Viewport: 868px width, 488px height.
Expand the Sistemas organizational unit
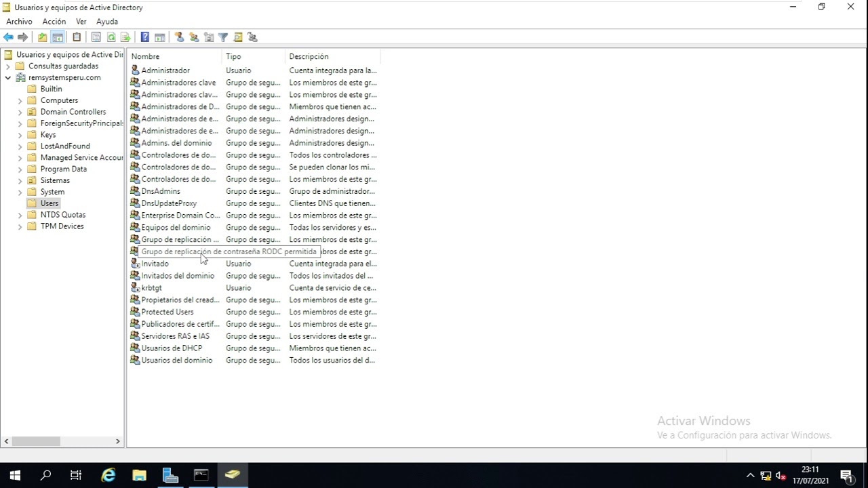pyautogui.click(x=20, y=181)
